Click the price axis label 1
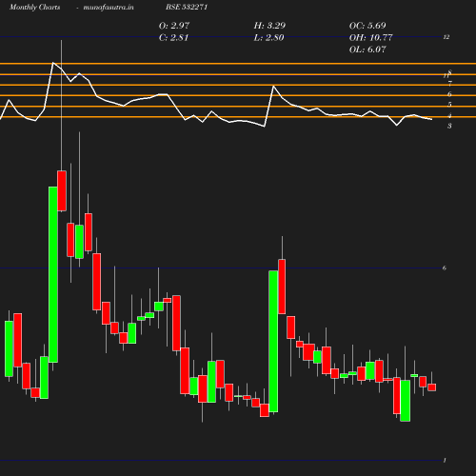The image size is (476, 476). tap(445, 460)
